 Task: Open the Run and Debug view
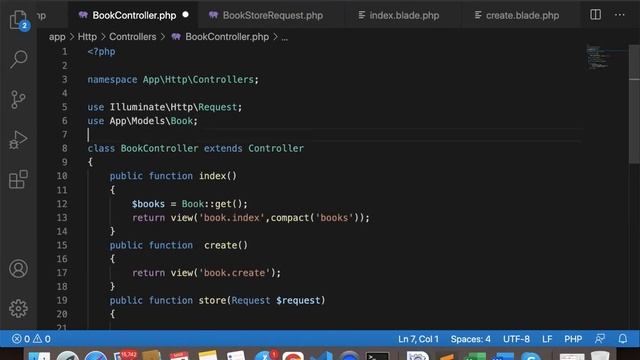(x=18, y=140)
